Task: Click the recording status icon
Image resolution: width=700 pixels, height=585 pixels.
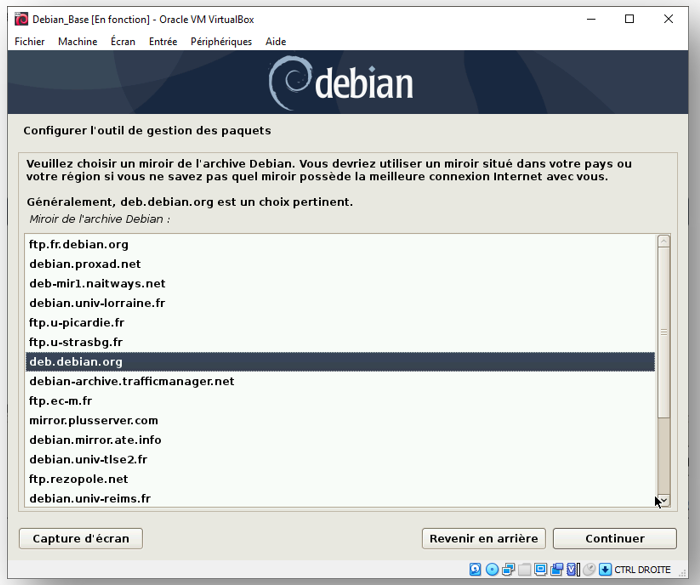Action: click(x=557, y=569)
